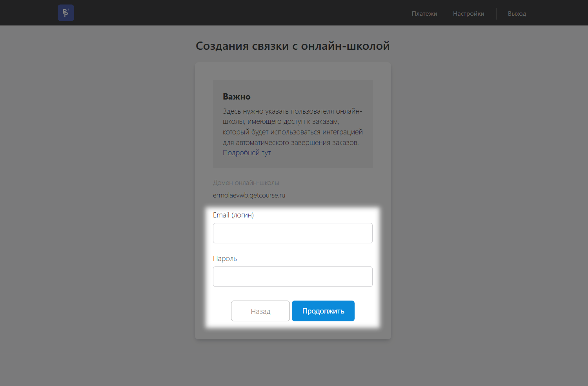588x386 pixels.
Task: Click the Пароль field label
Action: [225, 259]
